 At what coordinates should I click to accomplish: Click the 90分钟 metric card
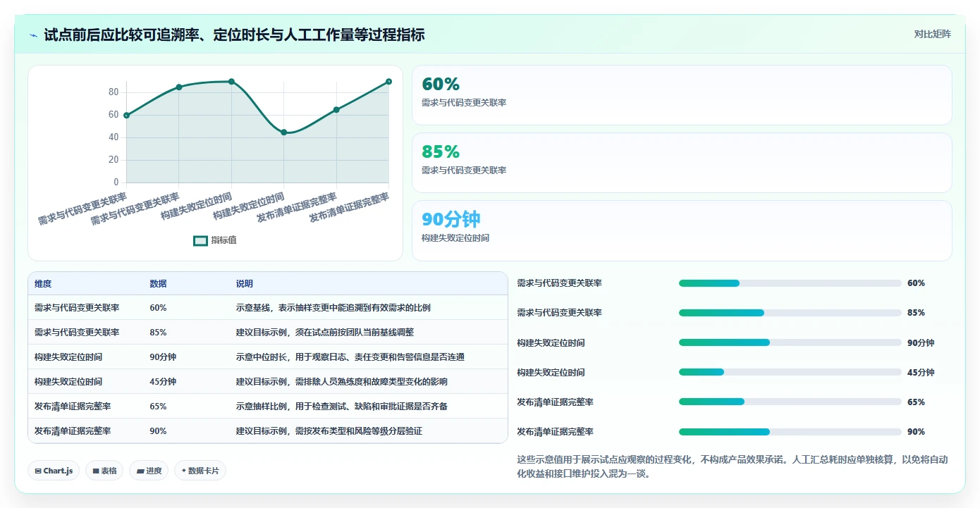[682, 230]
